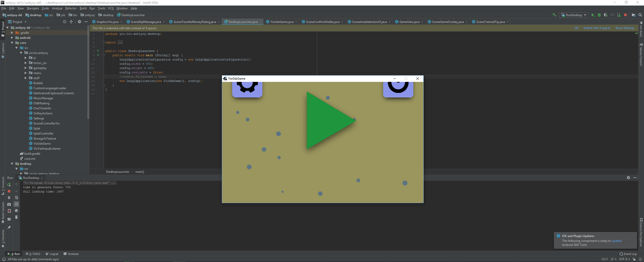This screenshot has width=644, height=262.
Task: Start debugging with the green bug icon
Action: coord(599,15)
